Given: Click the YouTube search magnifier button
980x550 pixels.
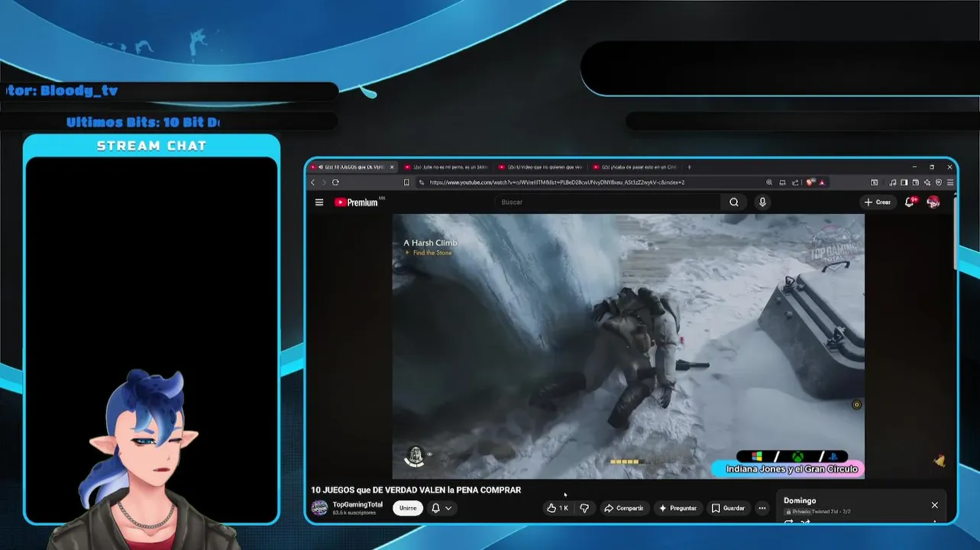Looking at the screenshot, I should pyautogui.click(x=734, y=202).
